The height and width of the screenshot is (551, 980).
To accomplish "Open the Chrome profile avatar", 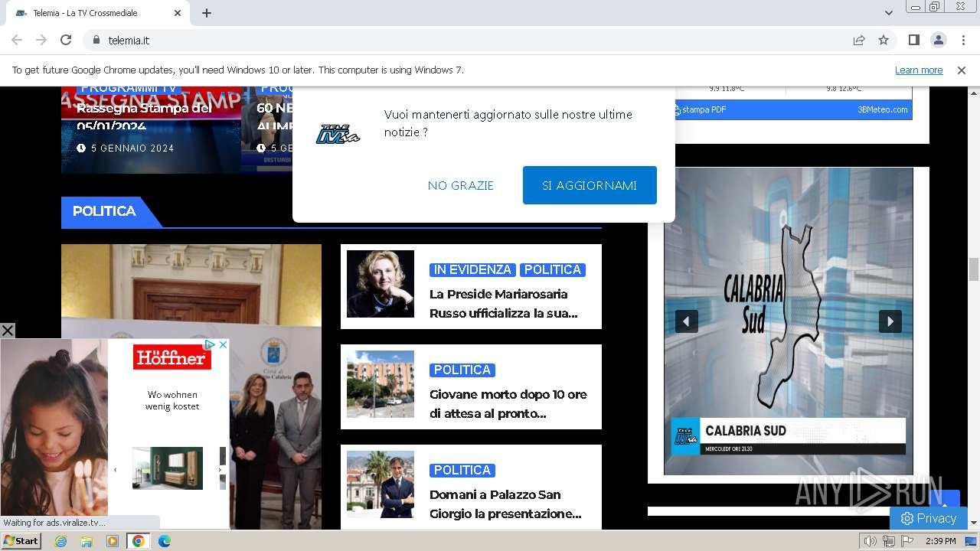I will click(x=938, y=40).
